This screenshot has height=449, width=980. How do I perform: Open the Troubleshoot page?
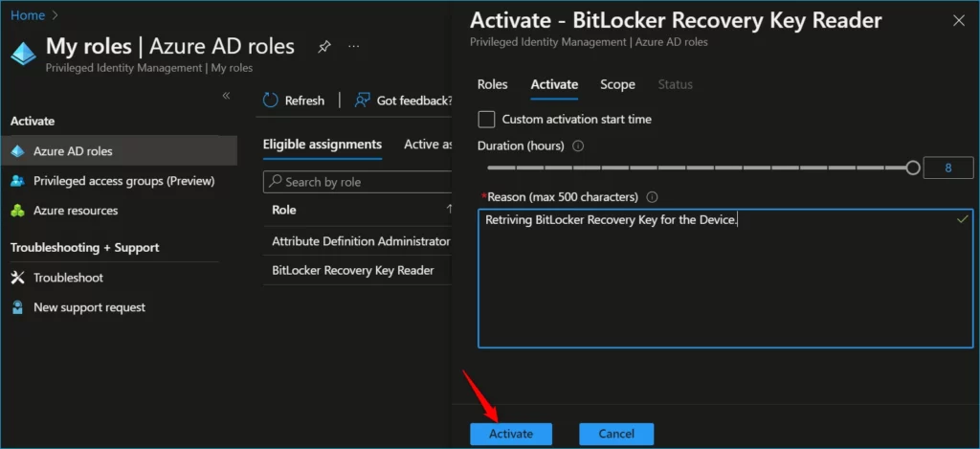[x=68, y=278]
